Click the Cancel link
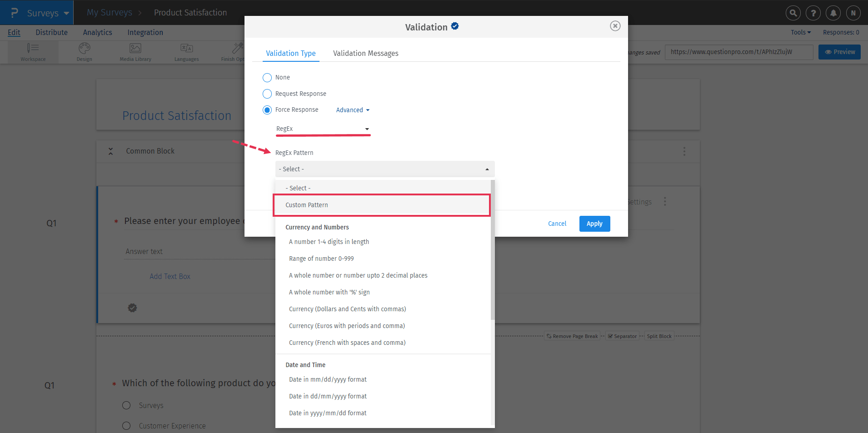The width and height of the screenshot is (868, 433). coord(557,224)
